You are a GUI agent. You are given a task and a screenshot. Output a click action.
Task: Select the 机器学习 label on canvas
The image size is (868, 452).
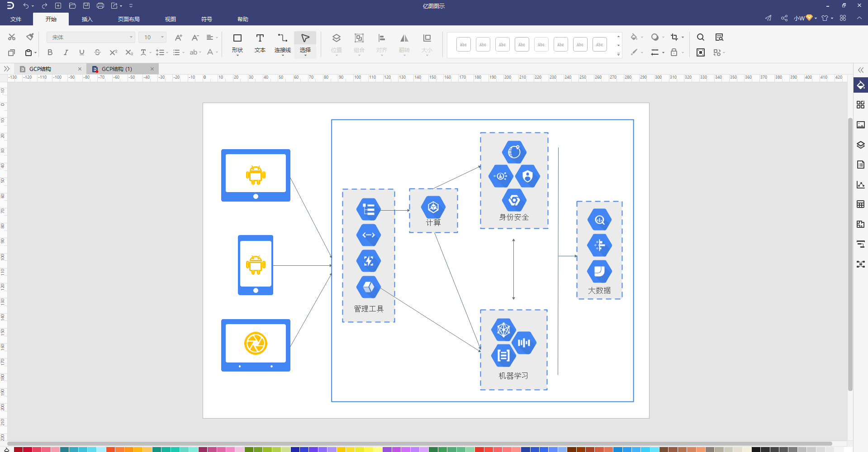(x=513, y=376)
